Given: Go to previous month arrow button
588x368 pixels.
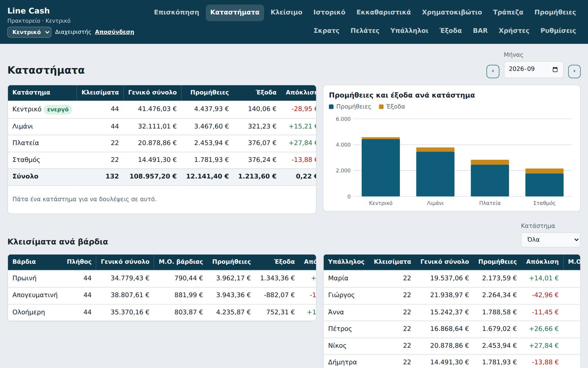Looking at the screenshot, I should (x=493, y=71).
